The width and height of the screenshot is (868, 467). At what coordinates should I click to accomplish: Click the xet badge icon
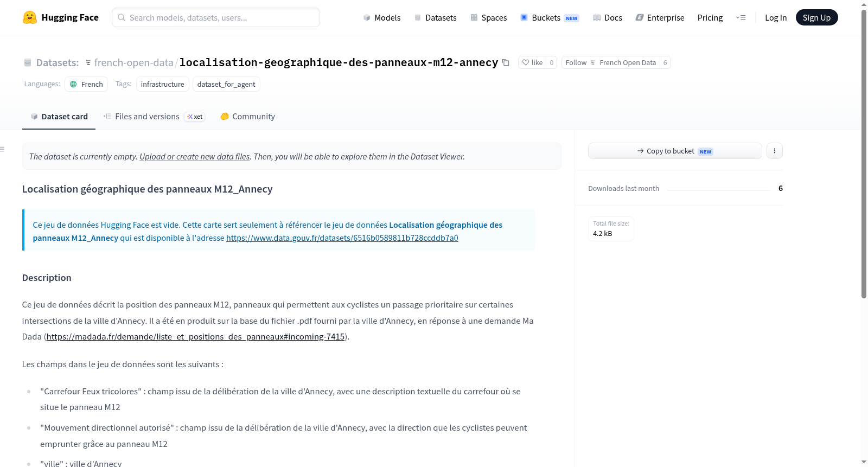(x=190, y=117)
